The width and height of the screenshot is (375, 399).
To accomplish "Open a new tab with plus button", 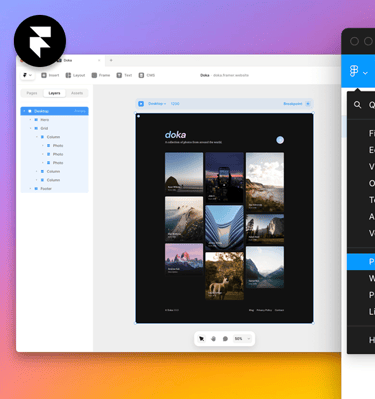I will click(111, 60).
